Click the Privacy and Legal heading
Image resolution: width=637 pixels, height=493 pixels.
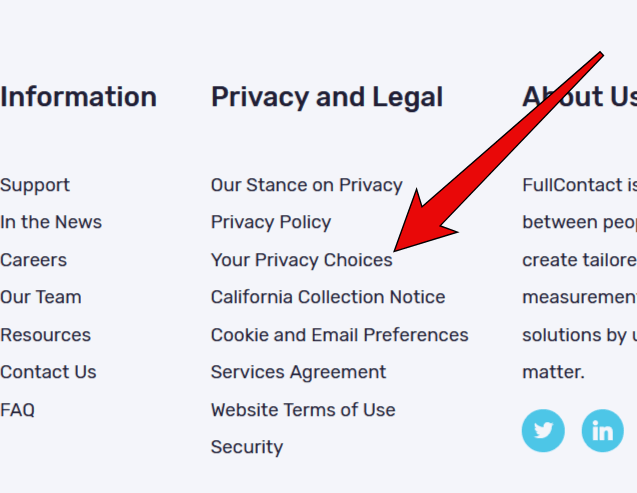pyautogui.click(x=327, y=98)
